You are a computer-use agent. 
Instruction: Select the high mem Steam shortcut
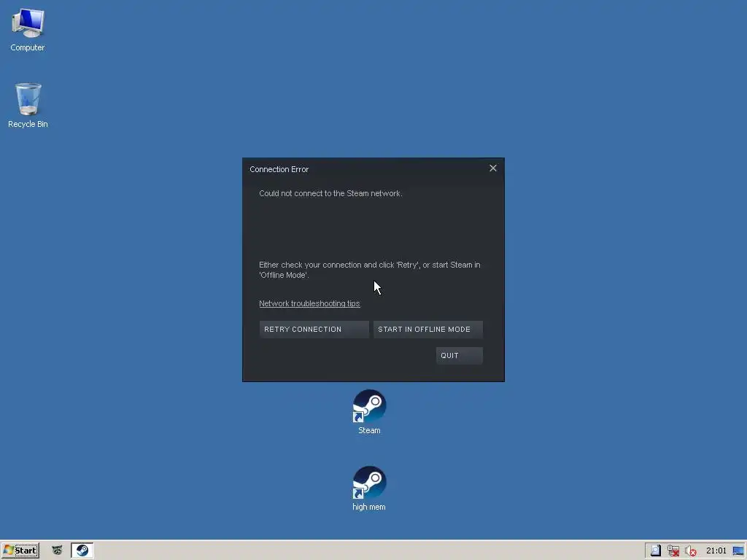click(369, 489)
